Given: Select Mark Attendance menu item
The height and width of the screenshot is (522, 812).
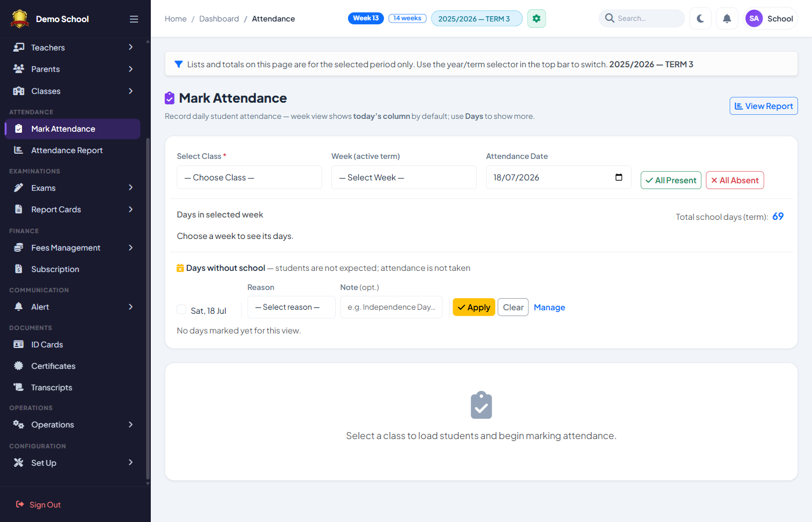Looking at the screenshot, I should click(x=72, y=129).
